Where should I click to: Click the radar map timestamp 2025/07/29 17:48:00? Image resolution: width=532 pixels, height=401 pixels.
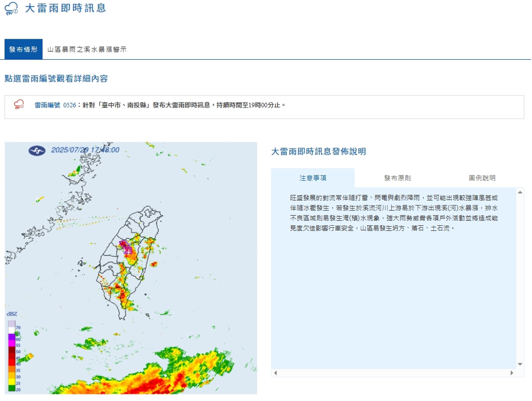[x=85, y=150]
